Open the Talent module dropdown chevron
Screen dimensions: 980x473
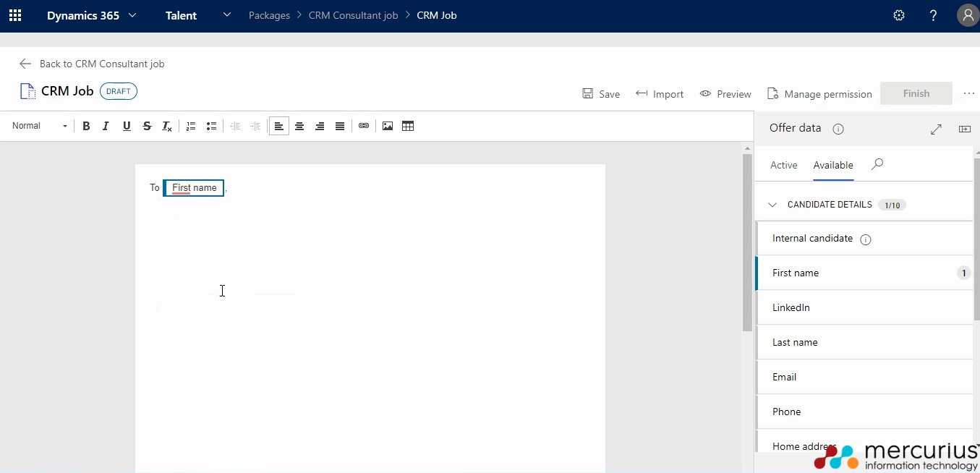click(x=226, y=15)
